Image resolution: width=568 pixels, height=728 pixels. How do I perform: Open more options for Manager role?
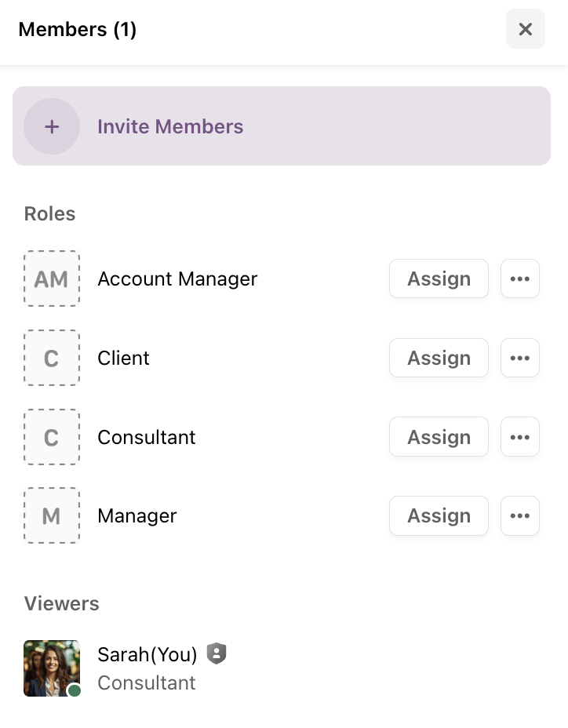(519, 515)
